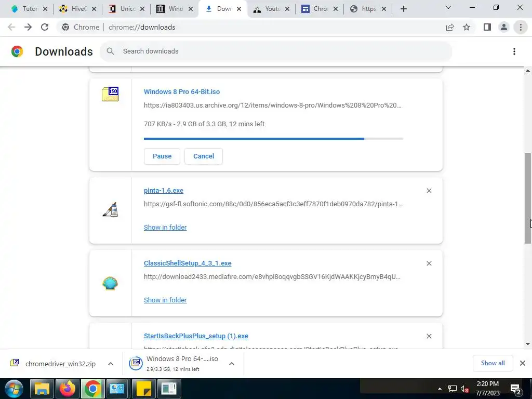Close the Downloads tab
The width and height of the screenshot is (532, 399).
pyautogui.click(x=239, y=9)
